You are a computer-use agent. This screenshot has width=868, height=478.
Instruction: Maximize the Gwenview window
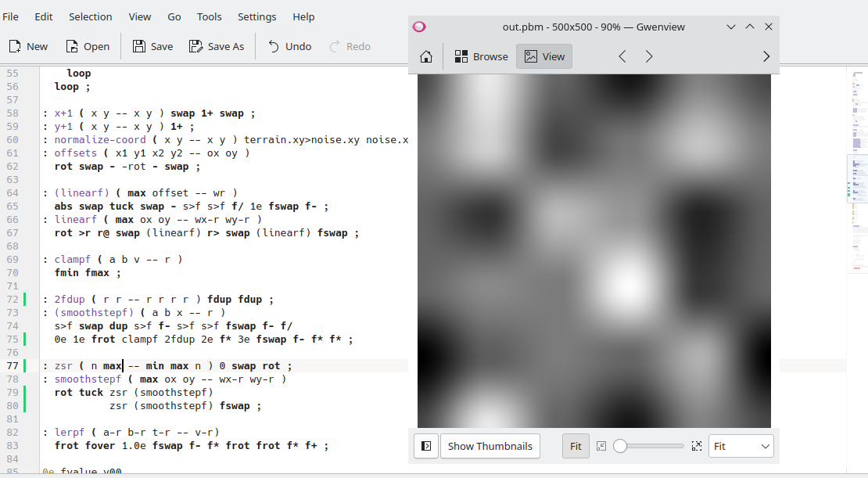(750, 27)
